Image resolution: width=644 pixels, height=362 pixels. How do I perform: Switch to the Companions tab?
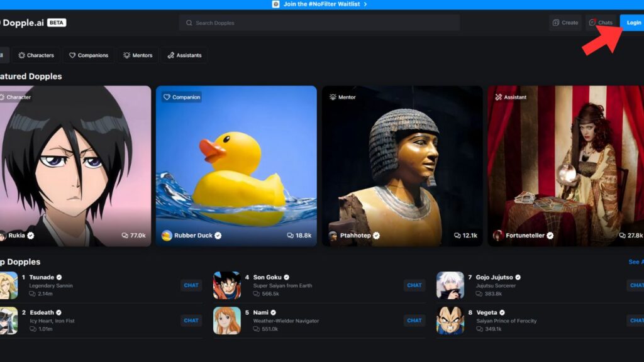(x=89, y=55)
